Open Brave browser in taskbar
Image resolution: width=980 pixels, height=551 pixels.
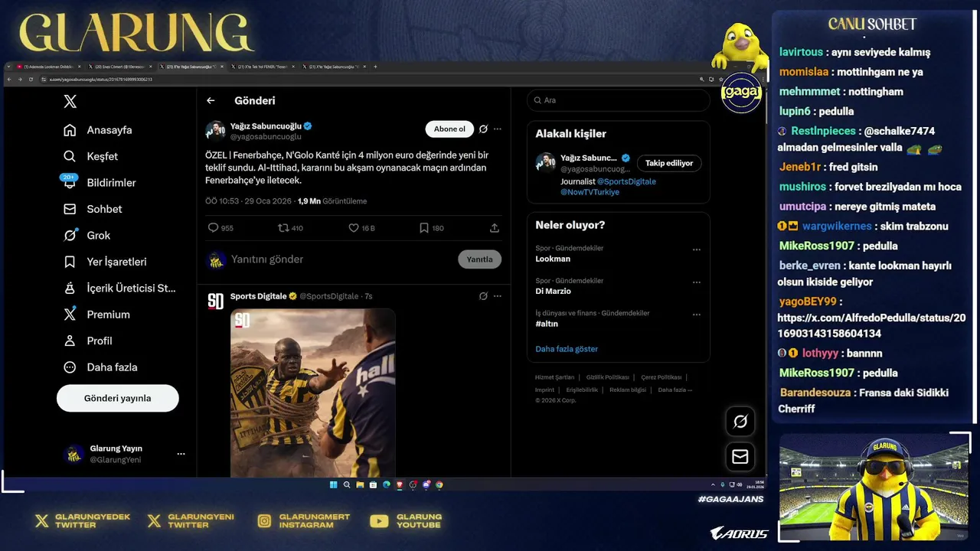[399, 484]
